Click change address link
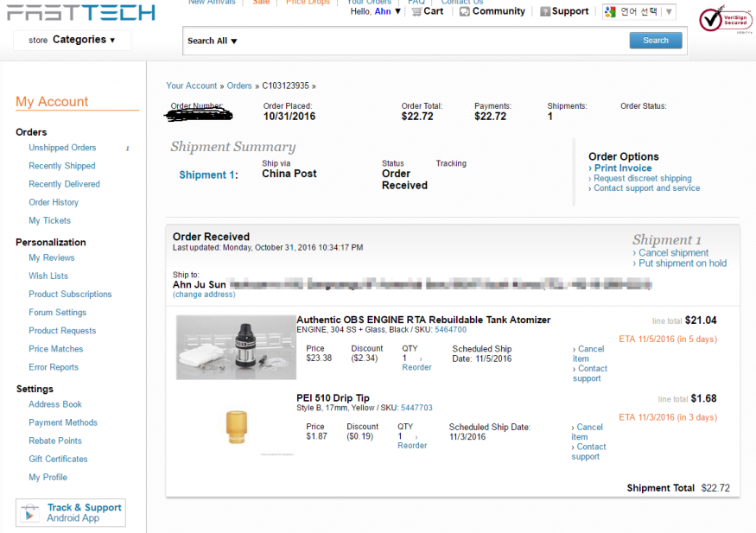The width and height of the screenshot is (756, 533). click(x=204, y=295)
